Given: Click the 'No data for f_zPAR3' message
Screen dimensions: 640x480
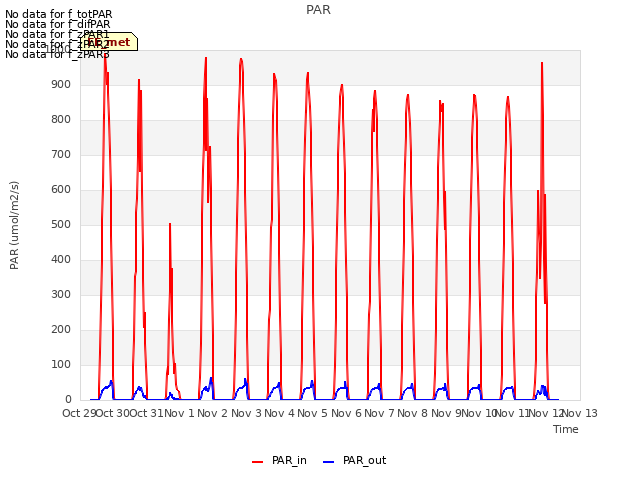Looking at the screenshot, I should (x=57, y=54).
